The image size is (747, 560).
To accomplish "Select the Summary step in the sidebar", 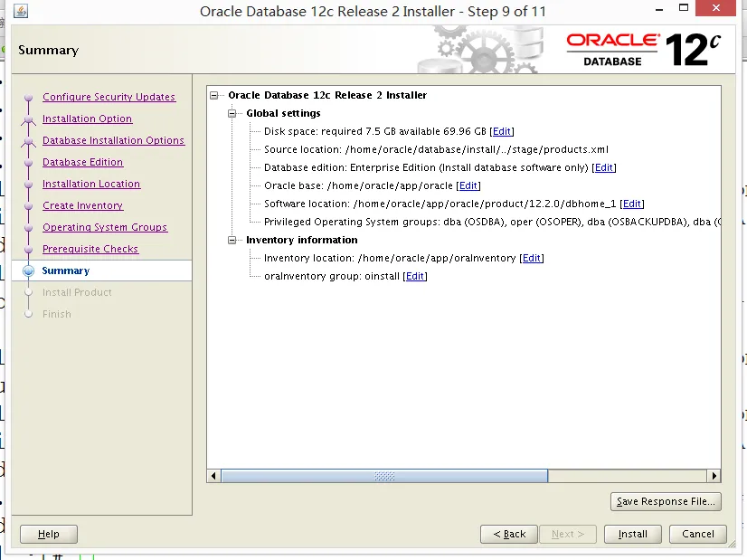I will 102,271.
